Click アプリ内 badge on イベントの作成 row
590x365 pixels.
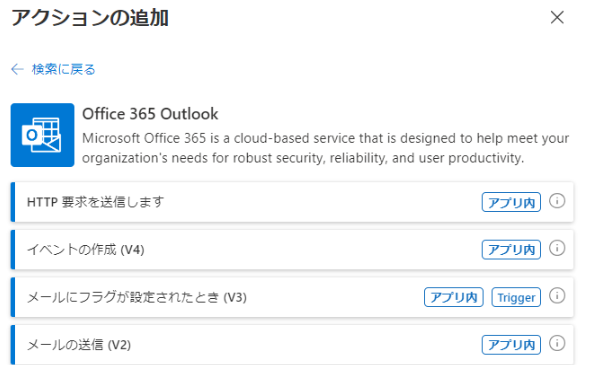point(511,250)
